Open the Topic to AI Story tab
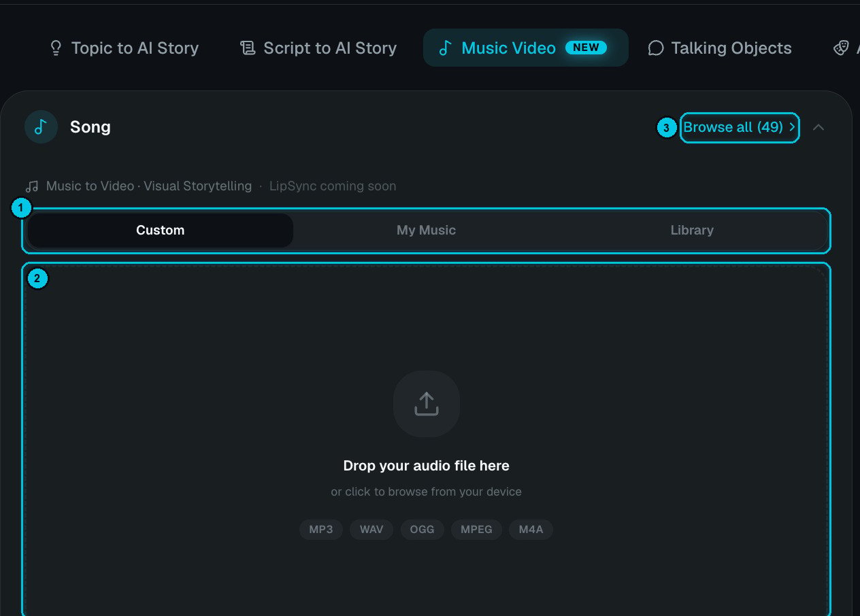This screenshot has width=860, height=616. point(124,48)
